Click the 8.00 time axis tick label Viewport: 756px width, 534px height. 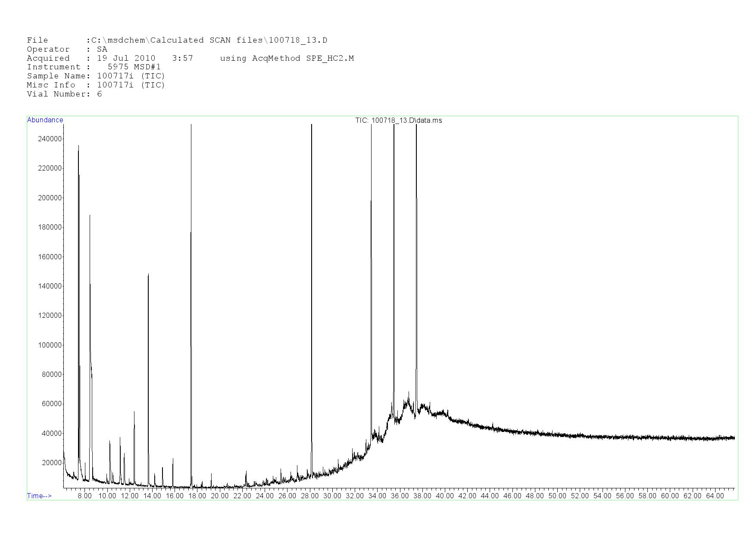point(84,496)
